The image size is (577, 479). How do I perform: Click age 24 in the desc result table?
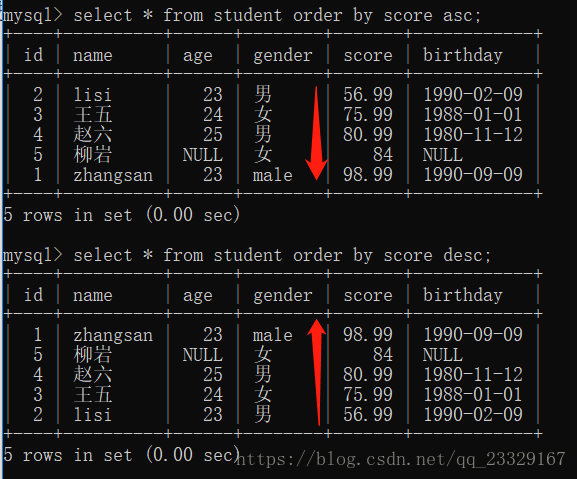213,395
